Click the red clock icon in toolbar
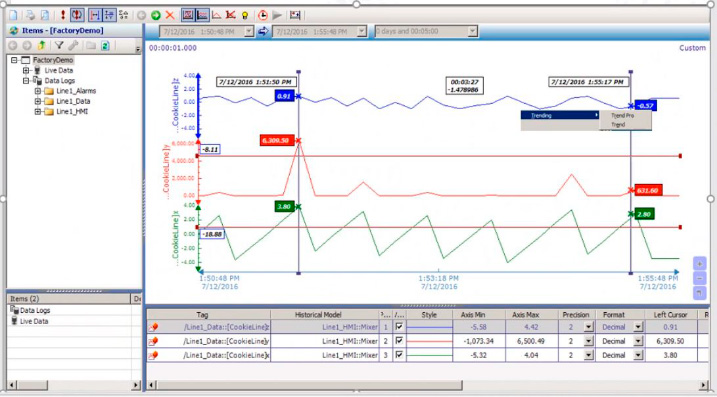 click(262, 15)
